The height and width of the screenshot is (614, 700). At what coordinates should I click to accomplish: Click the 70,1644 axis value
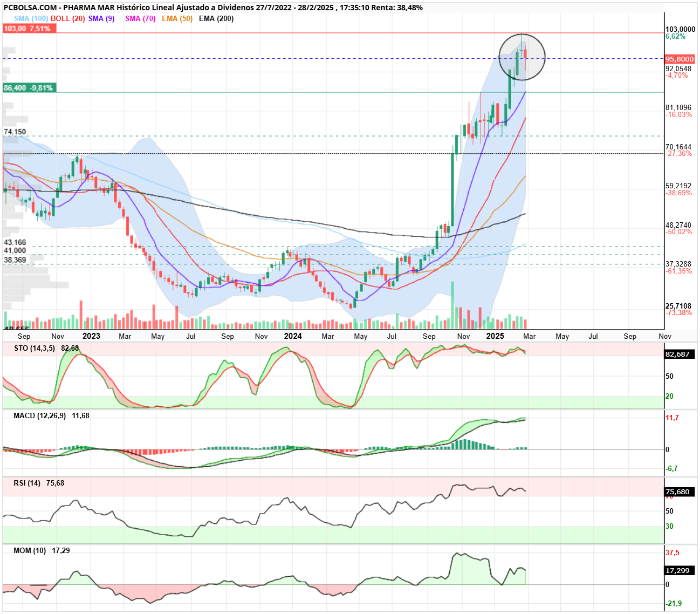(x=678, y=147)
